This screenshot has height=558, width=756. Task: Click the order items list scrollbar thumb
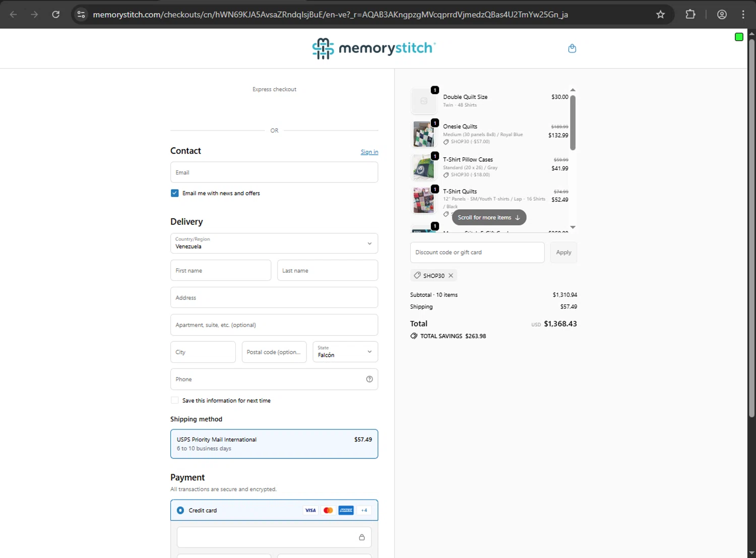[573, 122]
